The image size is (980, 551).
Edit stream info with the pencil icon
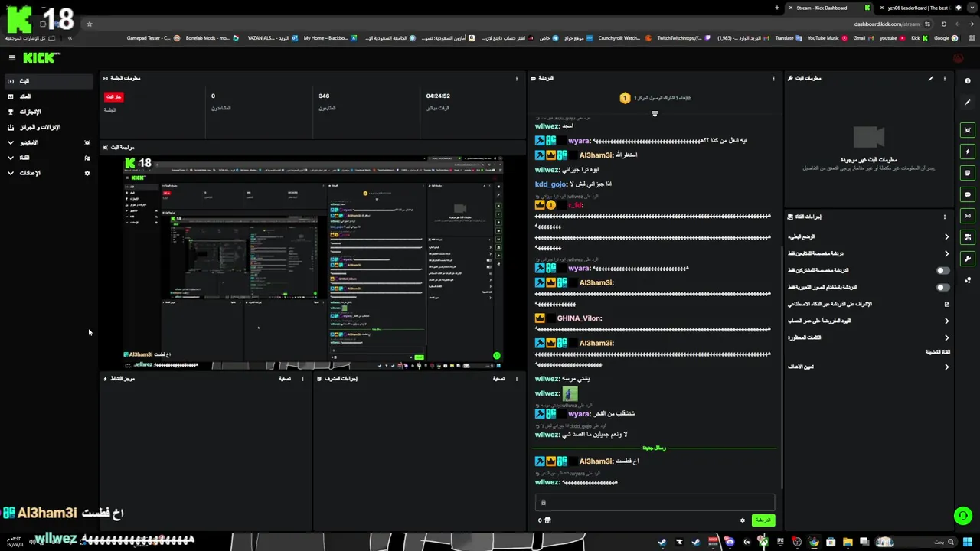[x=931, y=78]
